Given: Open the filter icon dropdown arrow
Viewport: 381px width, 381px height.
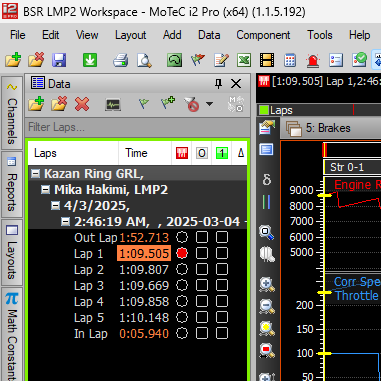Looking at the screenshot, I should (x=209, y=104).
